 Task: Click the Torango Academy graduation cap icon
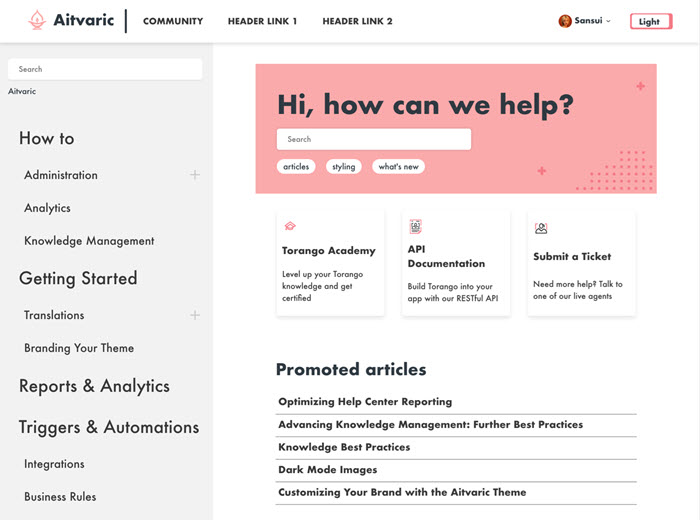point(290,227)
